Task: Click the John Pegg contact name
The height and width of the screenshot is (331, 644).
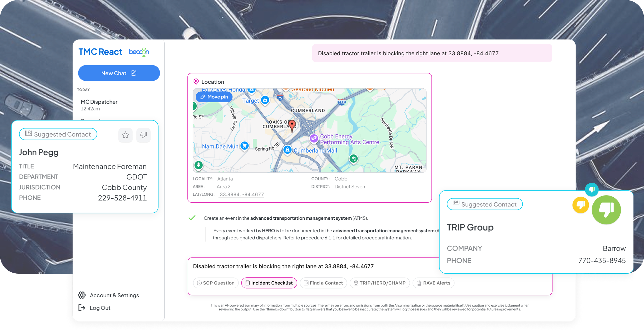Action: pyautogui.click(x=39, y=152)
